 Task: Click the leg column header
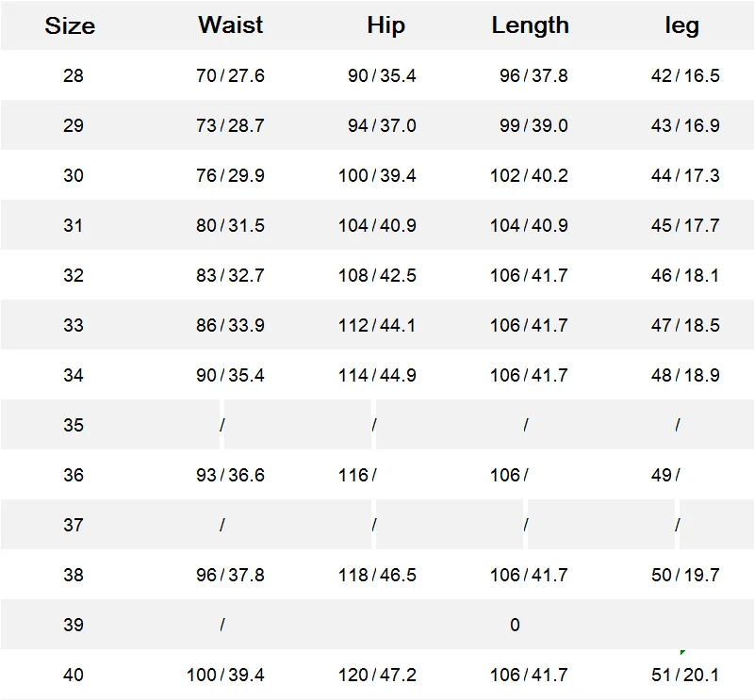pos(681,26)
